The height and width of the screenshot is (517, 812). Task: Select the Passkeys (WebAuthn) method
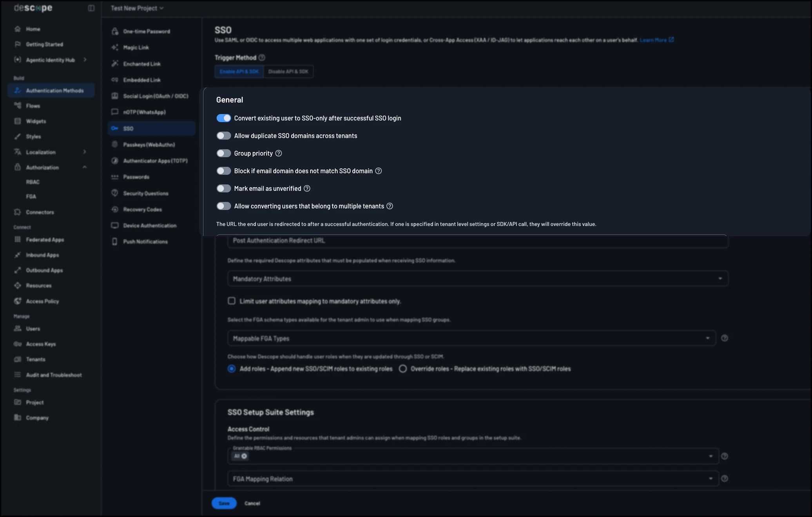click(x=149, y=145)
